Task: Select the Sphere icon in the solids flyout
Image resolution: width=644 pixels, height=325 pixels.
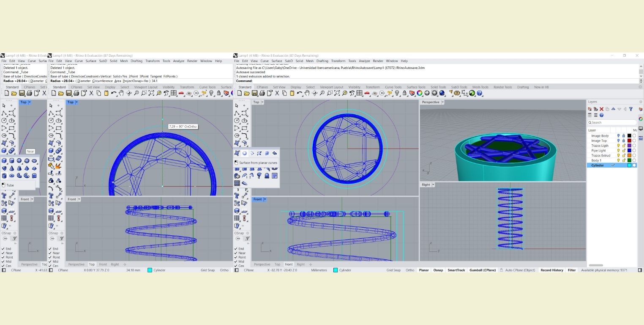Action: point(19,160)
